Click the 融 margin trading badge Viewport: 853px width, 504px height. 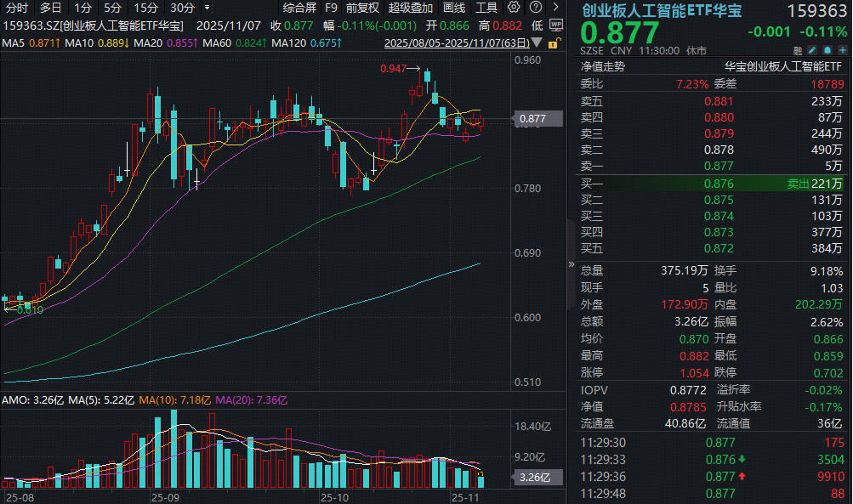pyautogui.click(x=796, y=50)
